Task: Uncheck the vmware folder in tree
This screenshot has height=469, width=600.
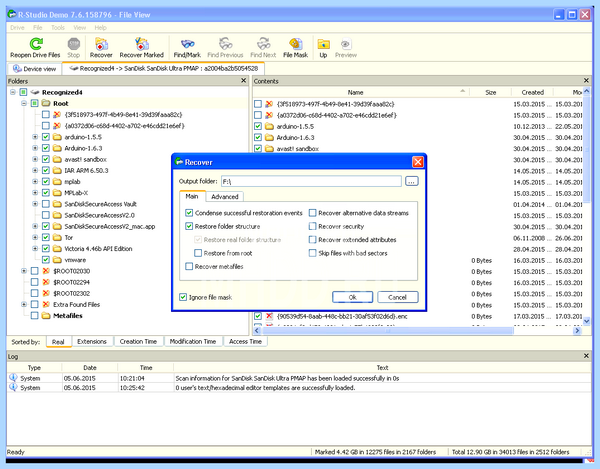Action: [x=46, y=260]
